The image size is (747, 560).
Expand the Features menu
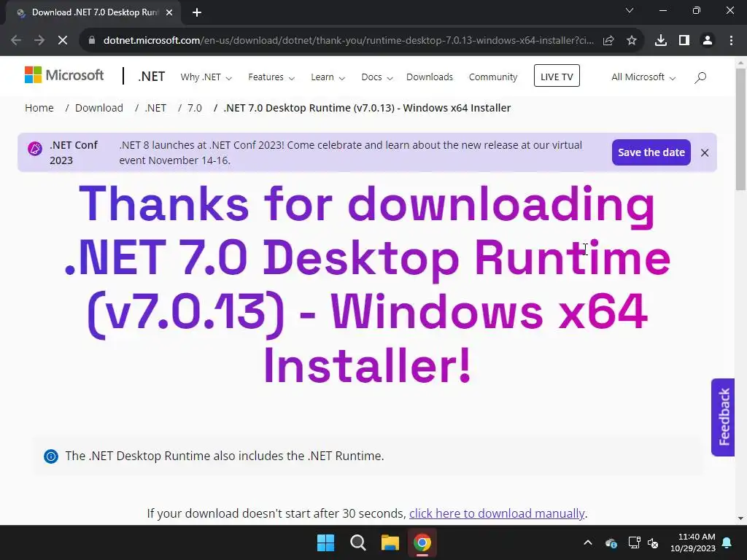point(271,77)
